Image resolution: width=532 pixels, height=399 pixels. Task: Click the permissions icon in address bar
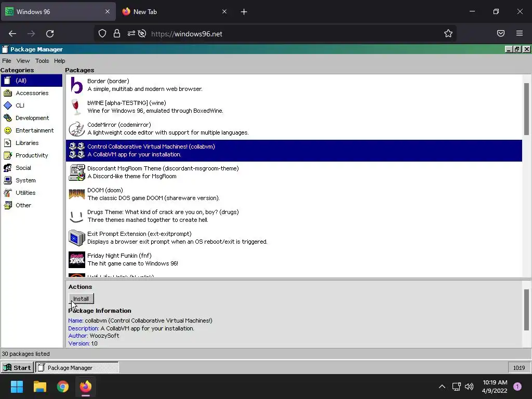[x=131, y=33]
